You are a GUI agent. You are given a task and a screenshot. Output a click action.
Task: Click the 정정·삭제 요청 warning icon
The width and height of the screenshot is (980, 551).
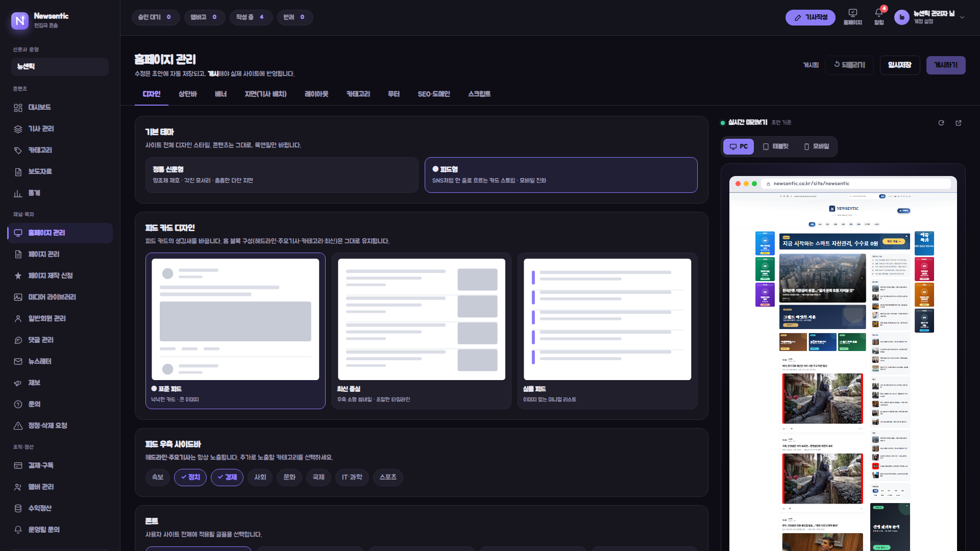tap(18, 426)
